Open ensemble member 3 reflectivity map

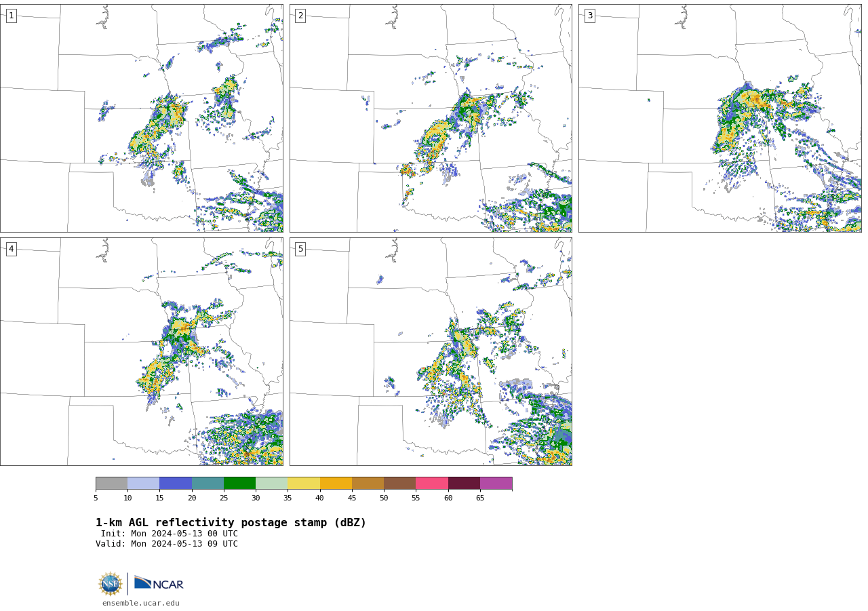[720, 119]
